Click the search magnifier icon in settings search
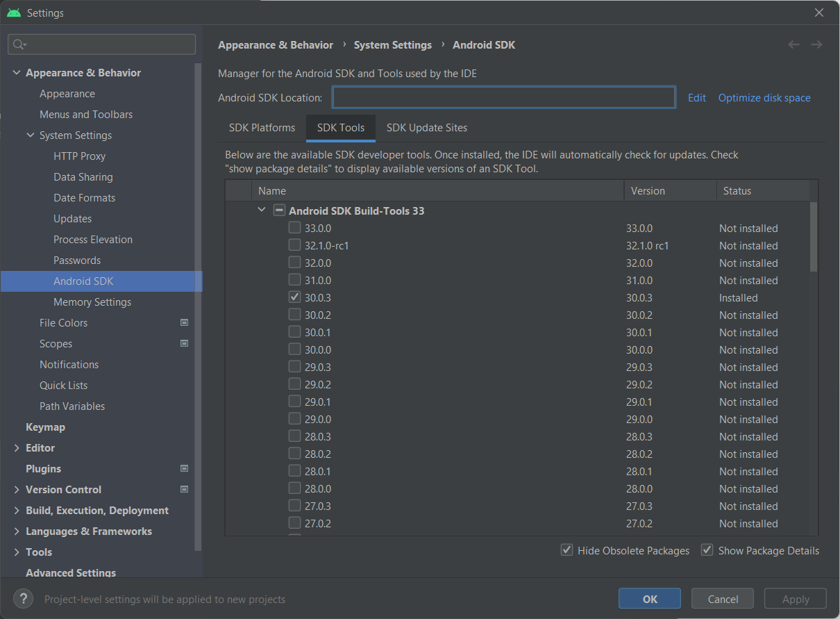 click(19, 44)
